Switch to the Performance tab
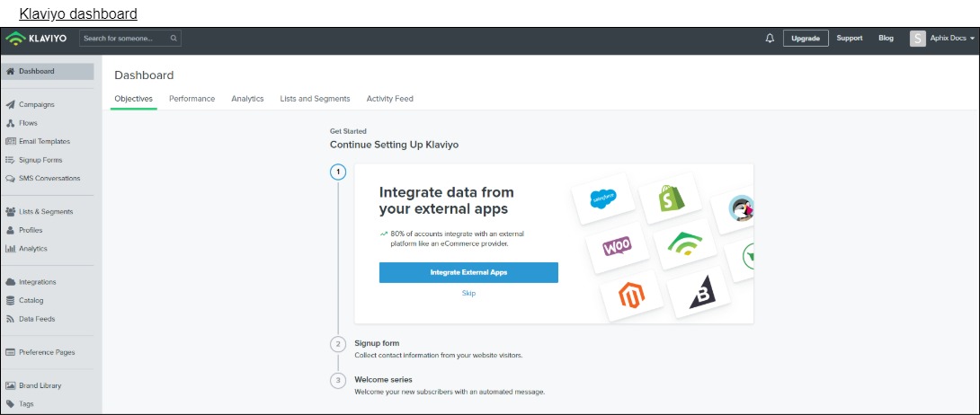980x415 pixels. tap(192, 99)
